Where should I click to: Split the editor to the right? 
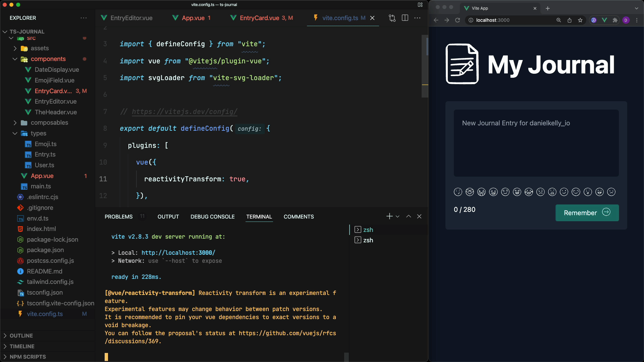(x=405, y=18)
